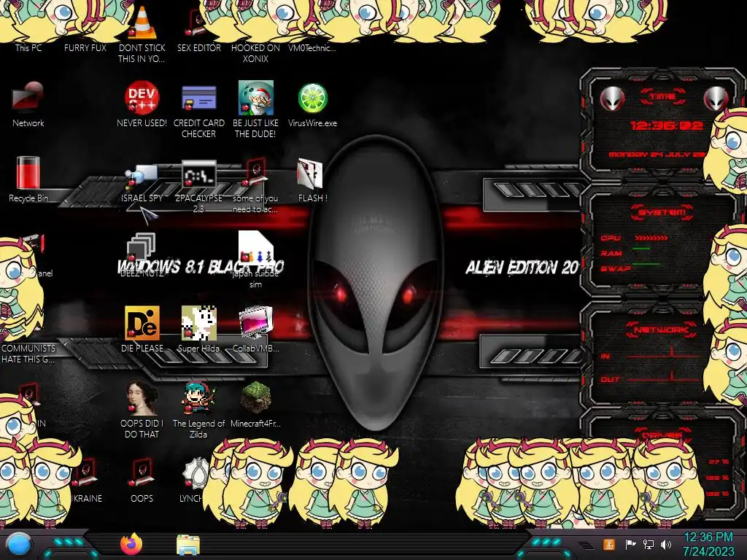The image size is (747, 560).
Task: Open the This PC desktop icon
Action: (28, 47)
